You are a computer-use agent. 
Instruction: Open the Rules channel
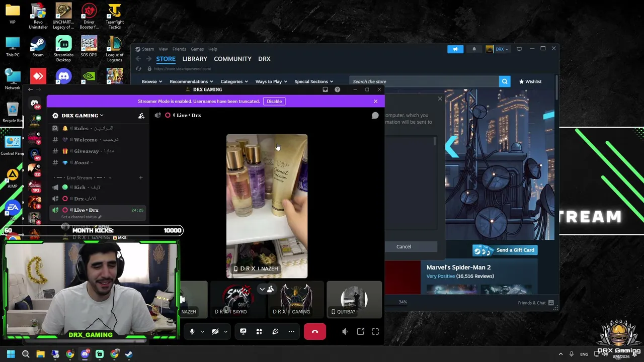98,128
